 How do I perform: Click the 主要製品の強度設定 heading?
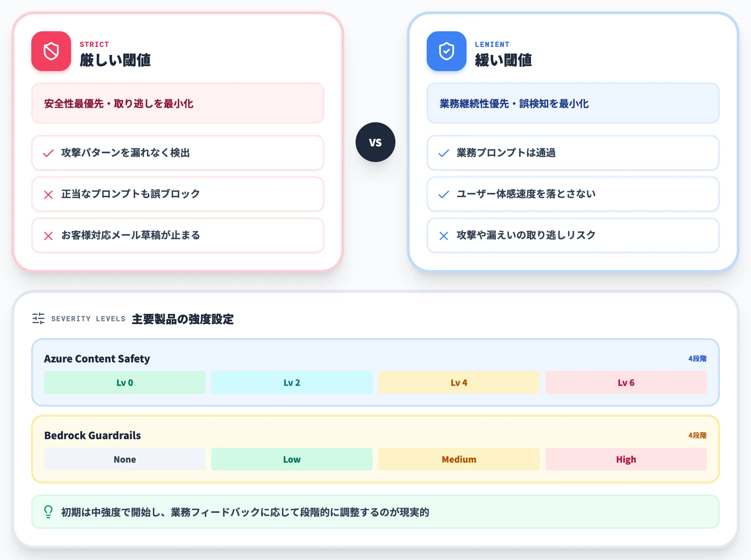(183, 319)
